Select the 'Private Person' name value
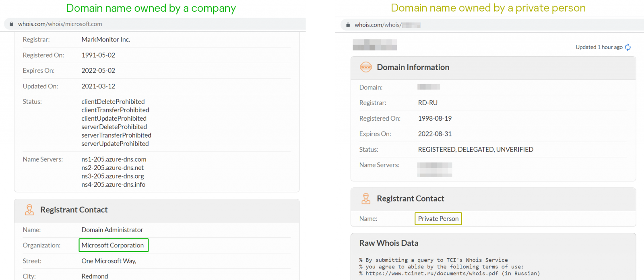 (438, 219)
